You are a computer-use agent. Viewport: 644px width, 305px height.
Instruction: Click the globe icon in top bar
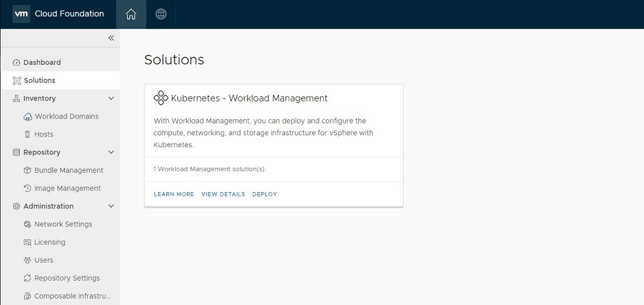click(x=161, y=14)
